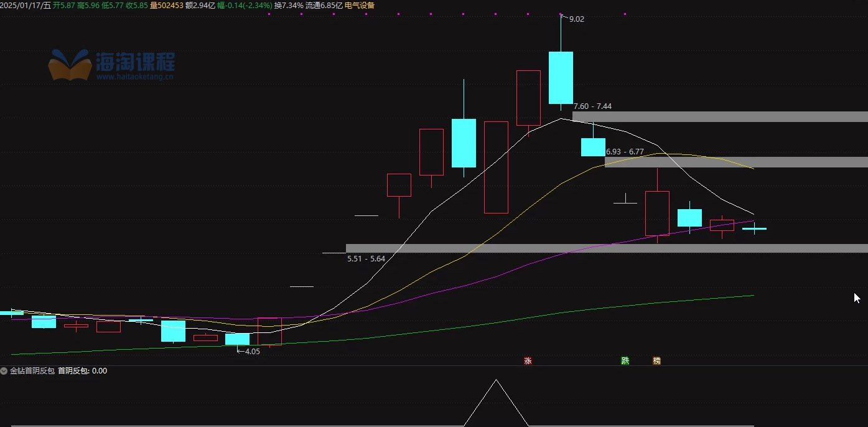Select the 6.93 - 6.77 gray gap zone label
Image resolution: width=868 pixels, height=427 pixels.
625,152
